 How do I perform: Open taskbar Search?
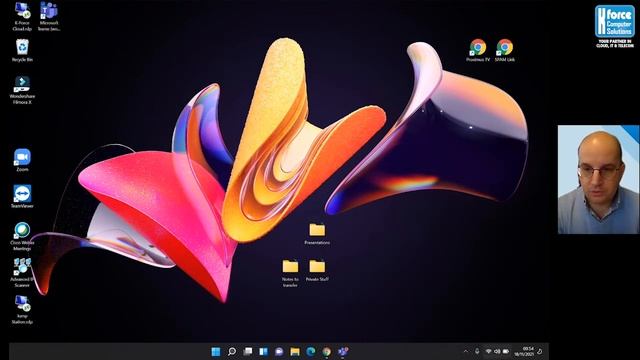(232, 351)
